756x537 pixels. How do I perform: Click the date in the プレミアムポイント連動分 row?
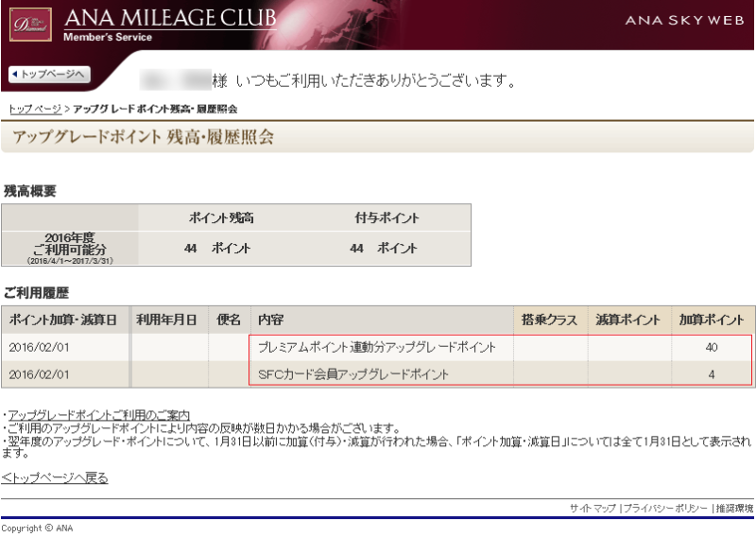point(39,347)
